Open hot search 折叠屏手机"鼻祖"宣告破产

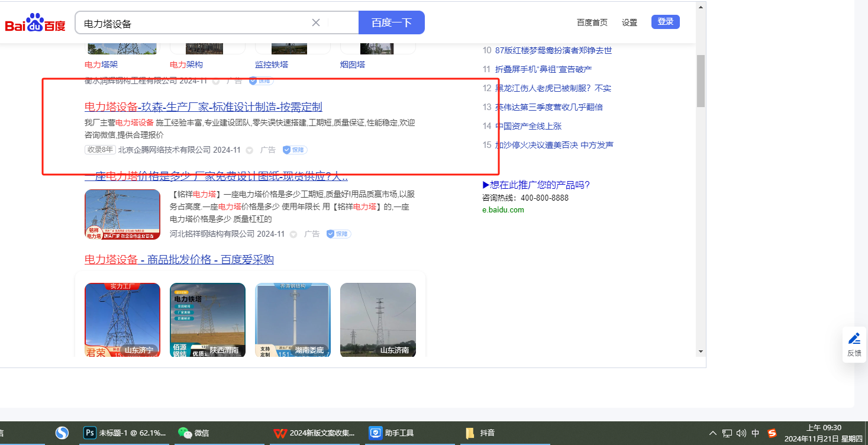click(544, 69)
